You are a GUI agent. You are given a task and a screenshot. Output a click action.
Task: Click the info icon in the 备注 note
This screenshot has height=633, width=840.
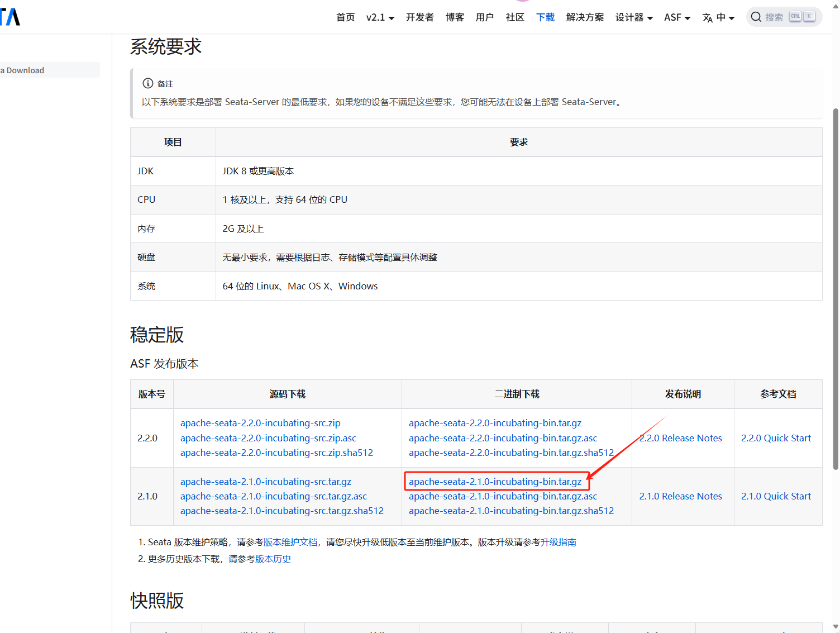[147, 83]
